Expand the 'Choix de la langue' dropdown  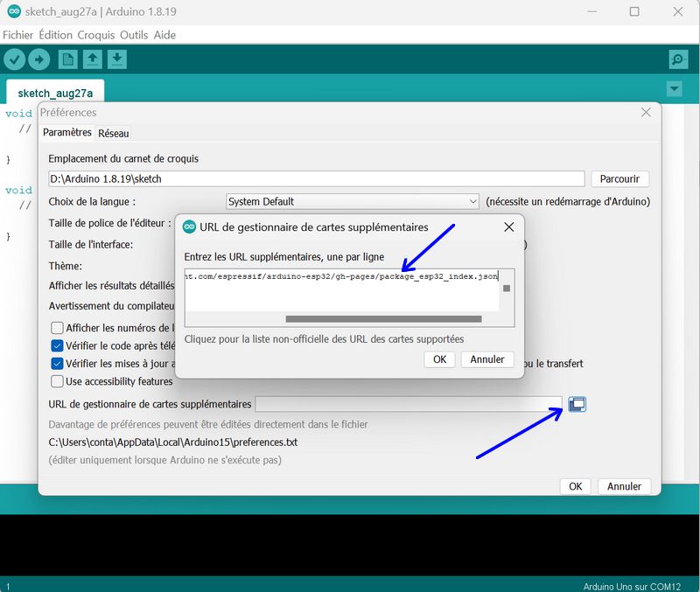coord(353,202)
